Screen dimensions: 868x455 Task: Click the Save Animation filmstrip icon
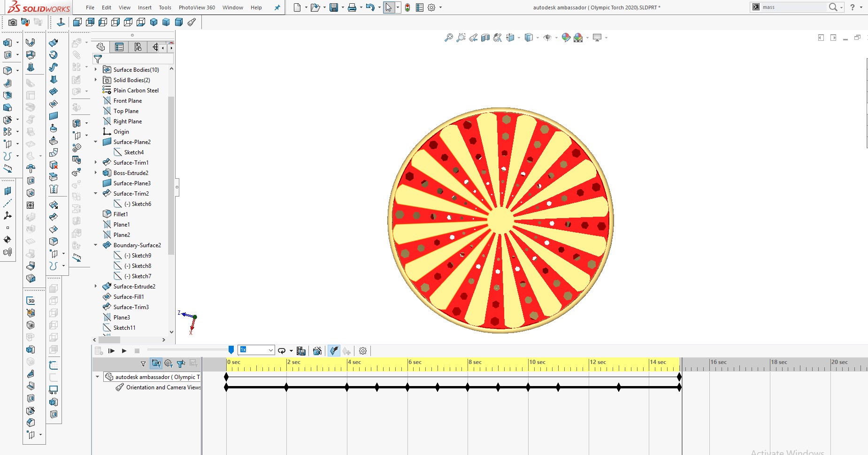pos(301,351)
